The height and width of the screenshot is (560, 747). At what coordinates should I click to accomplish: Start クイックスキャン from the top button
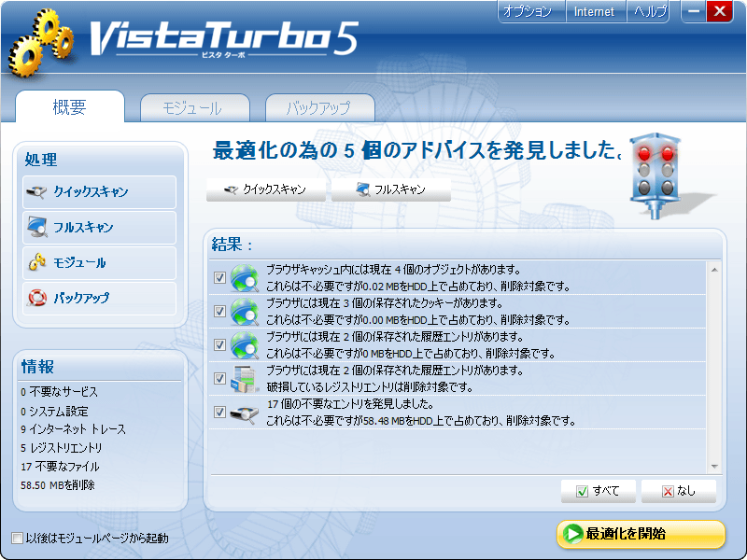(x=266, y=189)
